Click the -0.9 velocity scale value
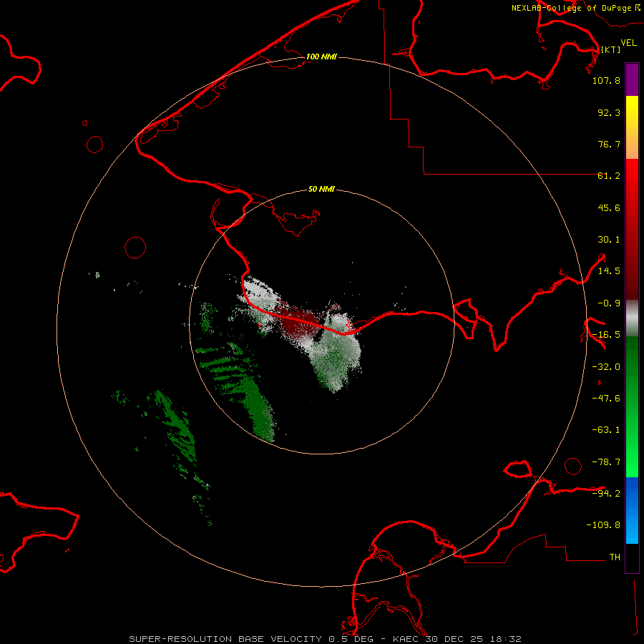 tap(609, 303)
